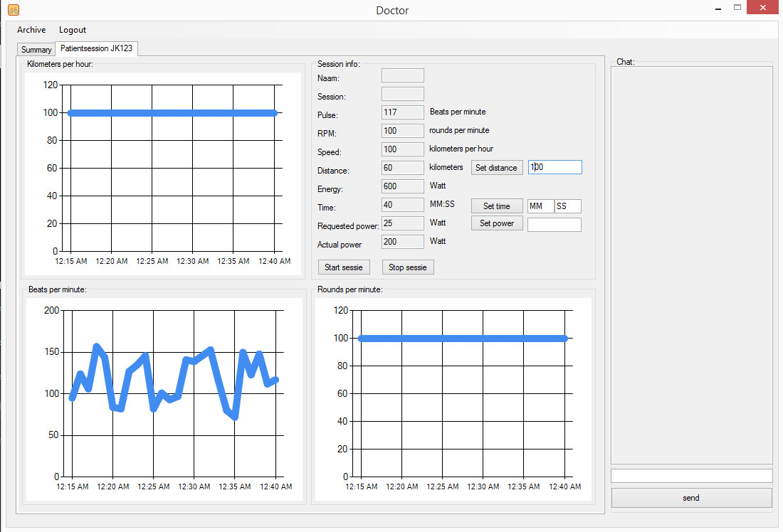Click the MM minutes input field
The image size is (783, 532).
[x=540, y=206]
